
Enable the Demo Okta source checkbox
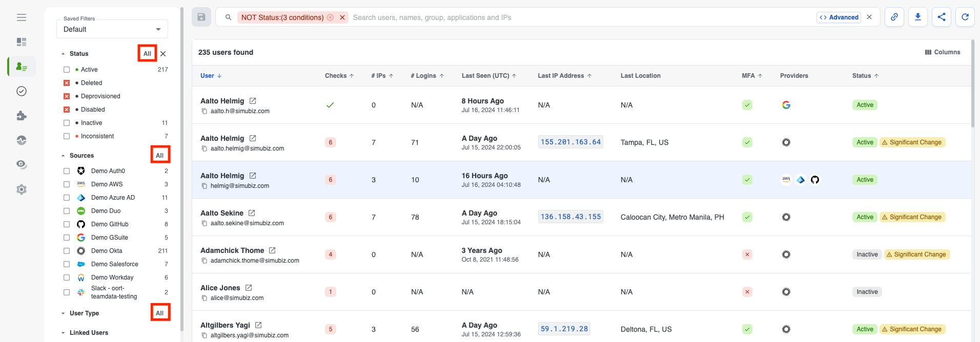[x=67, y=251]
